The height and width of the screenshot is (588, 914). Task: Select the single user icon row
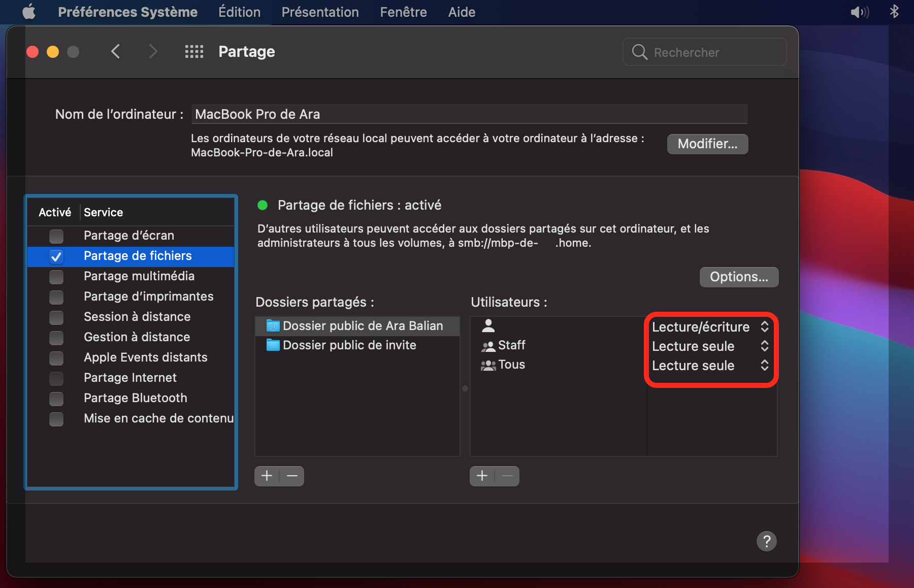559,326
